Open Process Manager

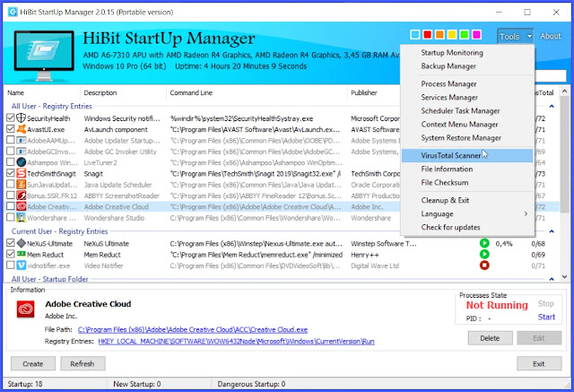coord(467,83)
